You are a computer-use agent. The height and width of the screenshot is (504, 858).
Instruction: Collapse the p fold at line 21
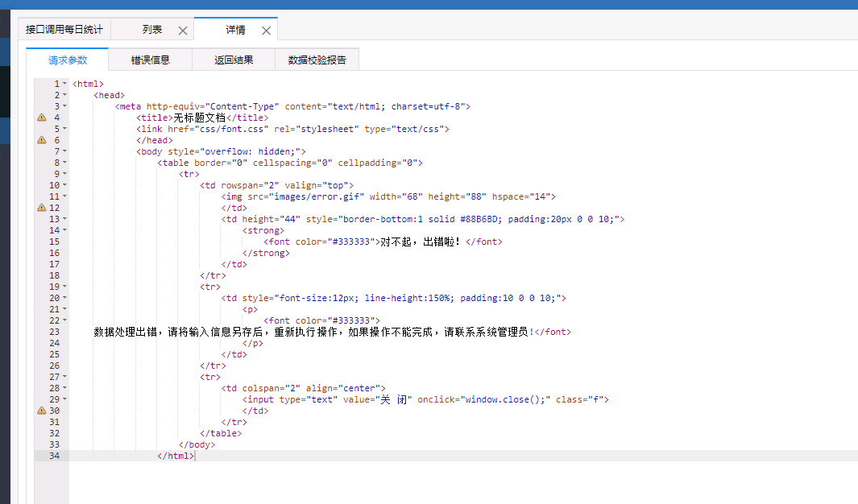pyautogui.click(x=64, y=309)
